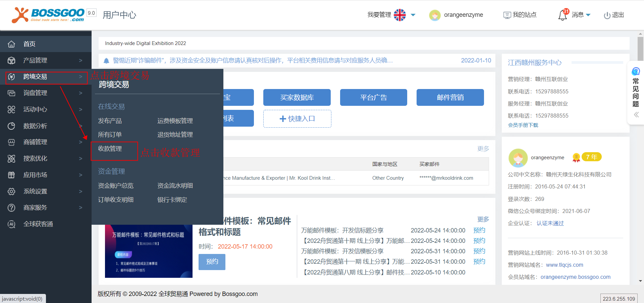The width and height of the screenshot is (644, 303).
Task: Click the 快捷入口 add button
Action: [x=297, y=119]
